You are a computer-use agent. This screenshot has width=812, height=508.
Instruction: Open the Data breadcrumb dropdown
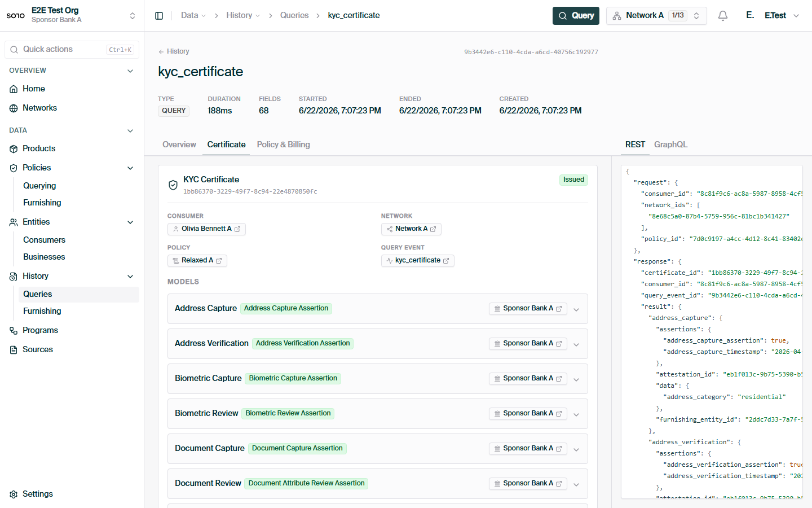point(193,16)
